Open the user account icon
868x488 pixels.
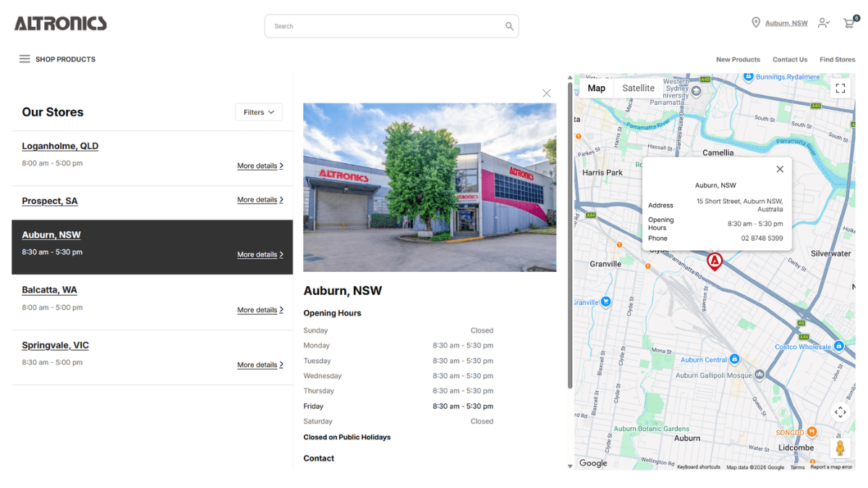(824, 23)
